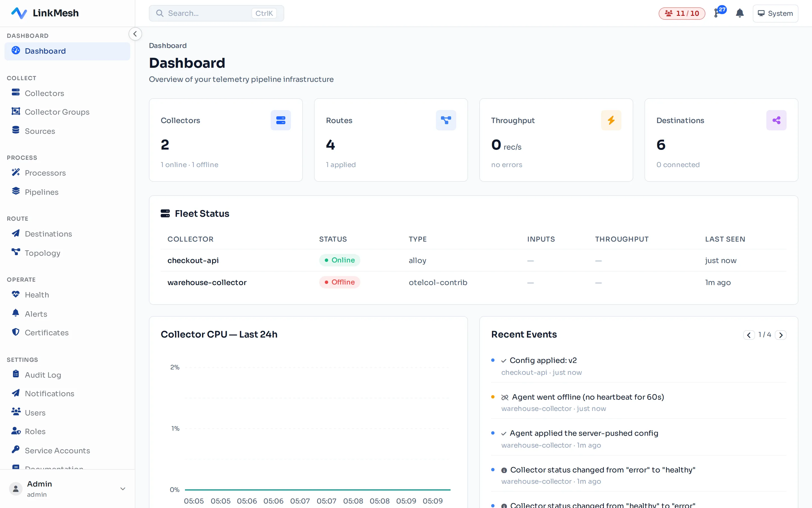Screen dimensions: 812x508
Task: Click the Processors wand icon
Action: [x=16, y=172]
